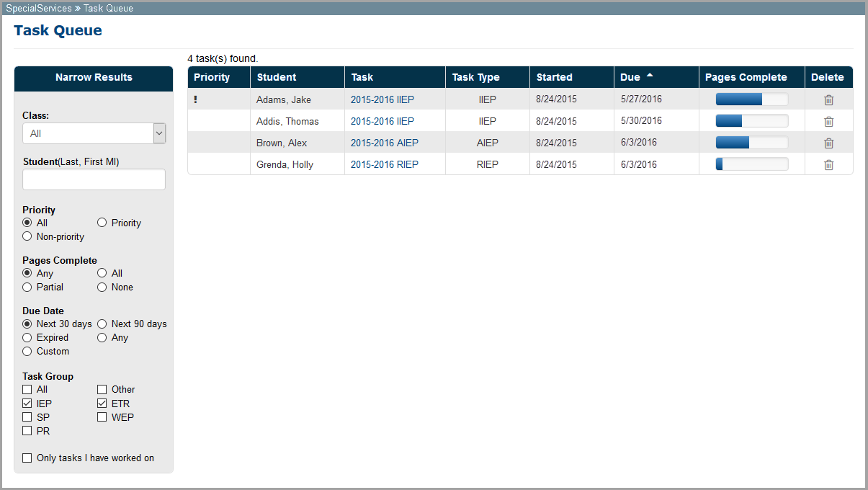Choose Pages Complete None radio button
This screenshot has width=868, height=490.
coord(102,287)
